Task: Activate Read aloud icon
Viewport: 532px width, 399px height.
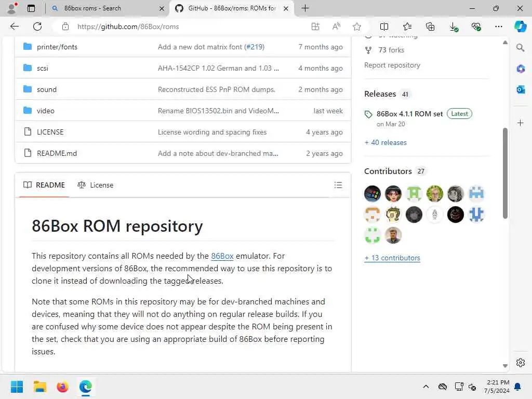Action: 336,26
